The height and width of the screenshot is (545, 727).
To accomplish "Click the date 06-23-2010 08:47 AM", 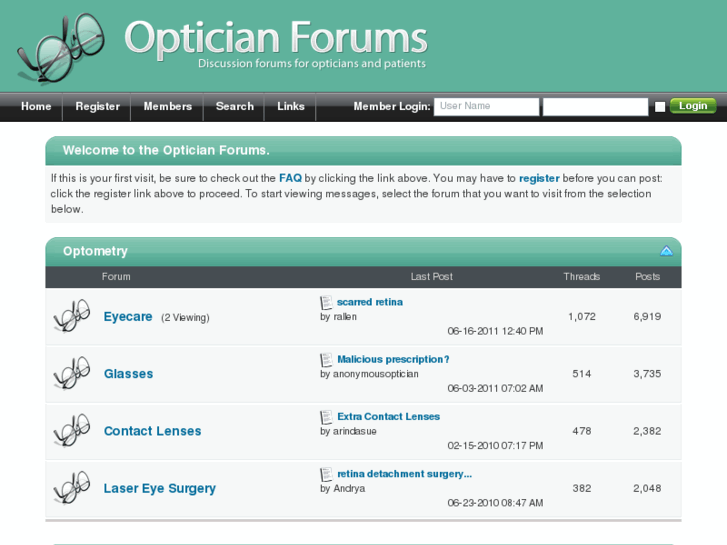I will coord(495,503).
